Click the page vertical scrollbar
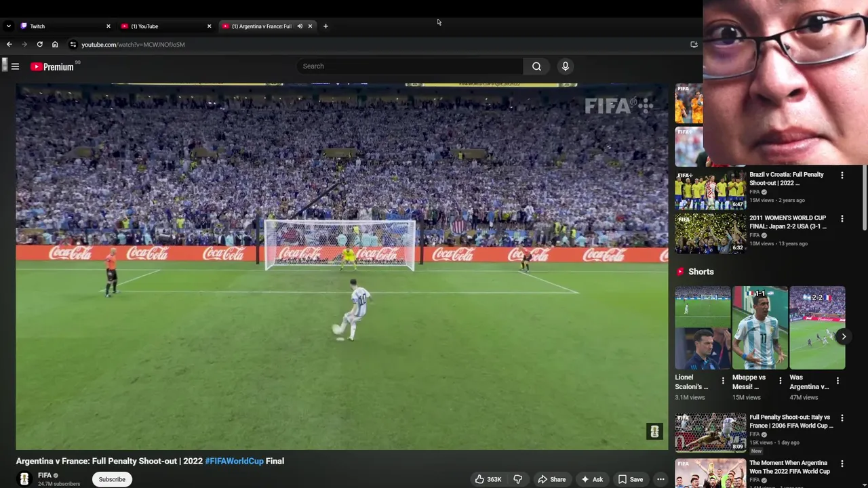The width and height of the screenshot is (868, 488). coord(864,197)
